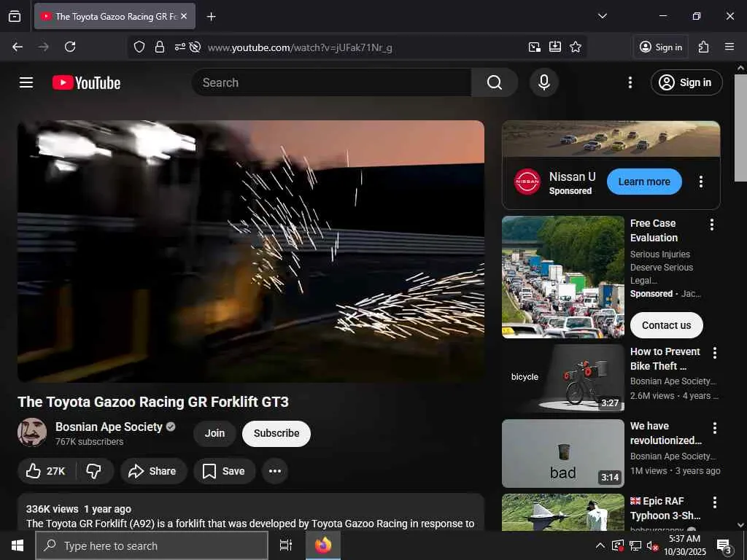Sign in to Firefox account button
747x560 pixels.
pos(661,47)
